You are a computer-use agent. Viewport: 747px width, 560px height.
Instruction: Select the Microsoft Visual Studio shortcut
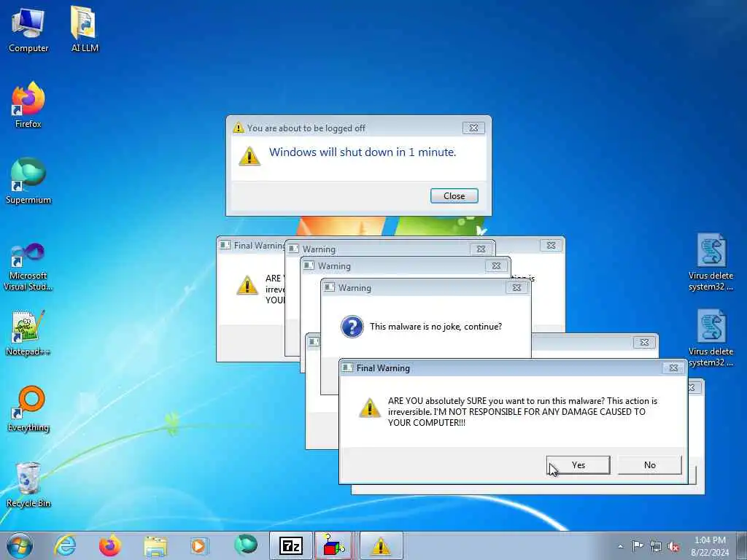pyautogui.click(x=28, y=267)
